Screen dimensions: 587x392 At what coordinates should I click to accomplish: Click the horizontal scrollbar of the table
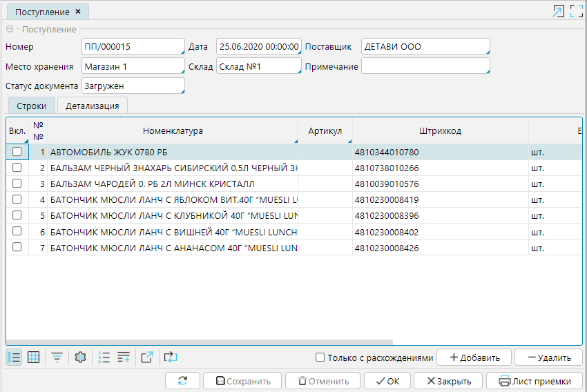200,342
